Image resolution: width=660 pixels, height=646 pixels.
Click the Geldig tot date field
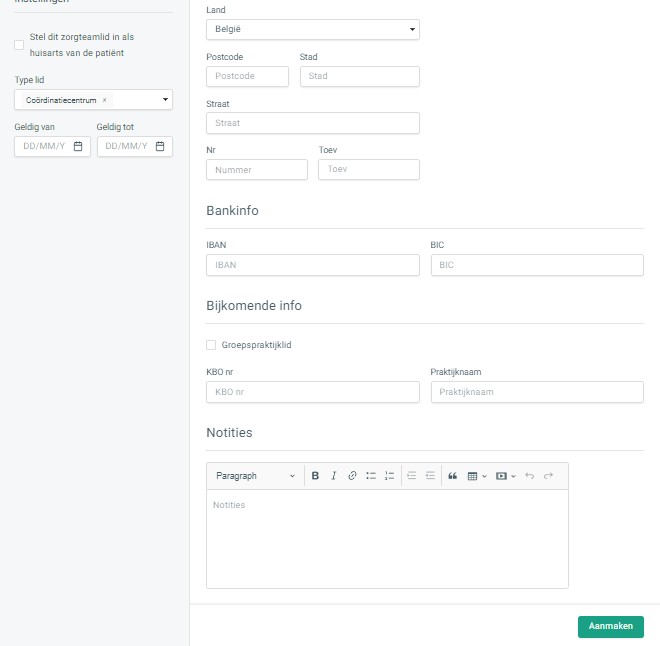(x=135, y=146)
